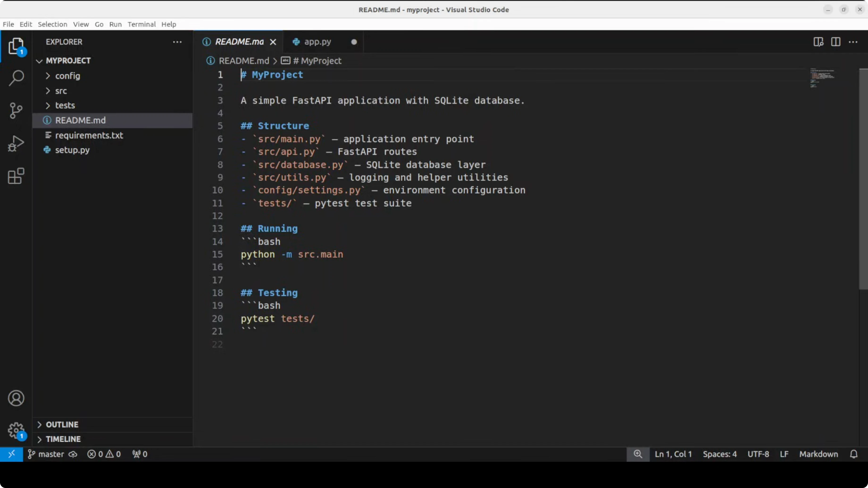The height and width of the screenshot is (488, 868).
Task: Expand the config folder
Action: pyautogui.click(x=67, y=76)
